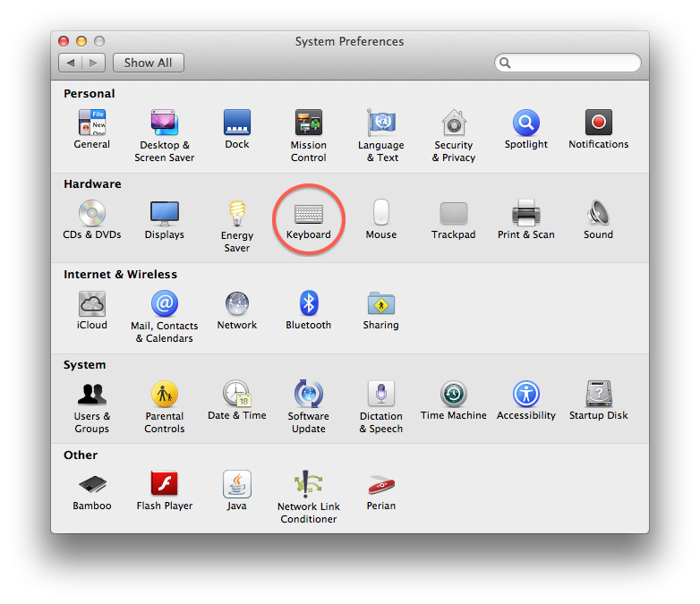Select the Spotlight preferences icon
The width and height of the screenshot is (700, 604).
525,123
